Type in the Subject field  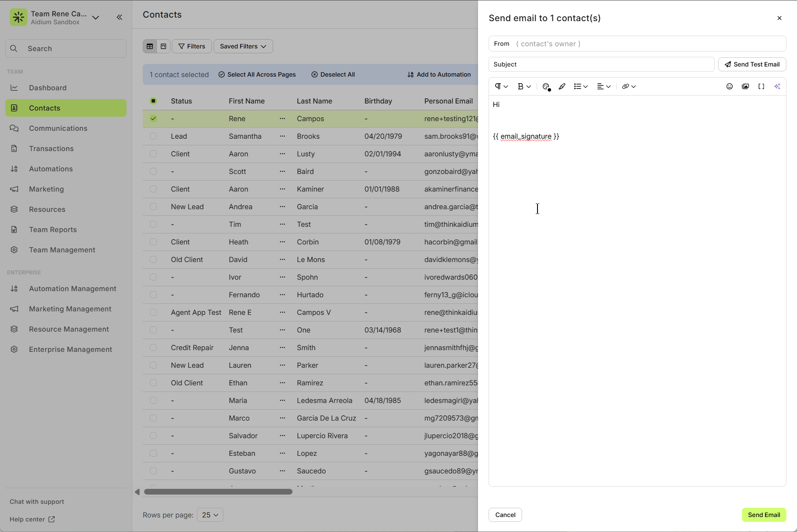point(601,64)
